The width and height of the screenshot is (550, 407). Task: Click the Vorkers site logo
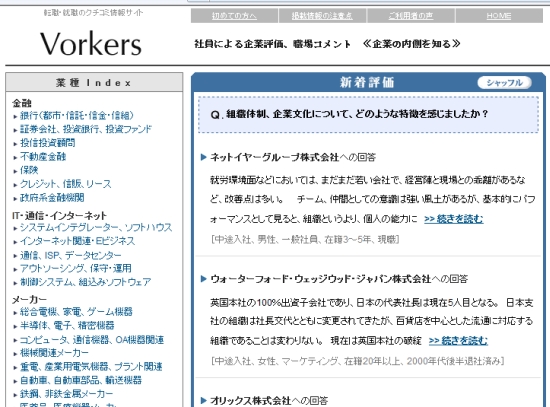coord(91,44)
